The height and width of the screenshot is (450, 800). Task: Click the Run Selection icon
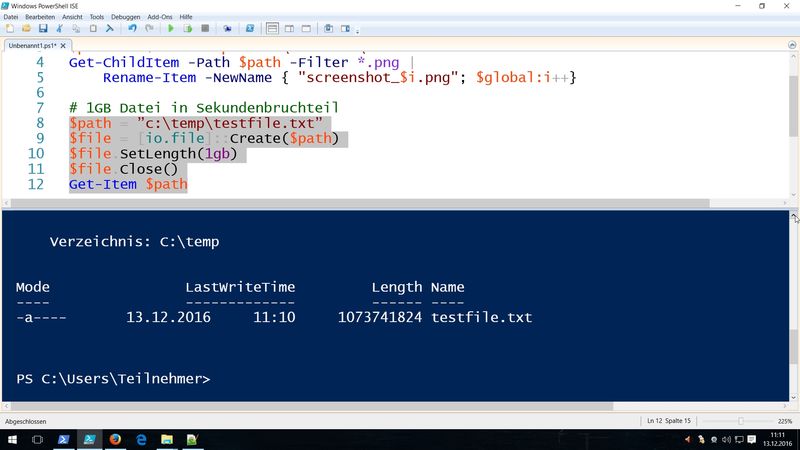188,29
